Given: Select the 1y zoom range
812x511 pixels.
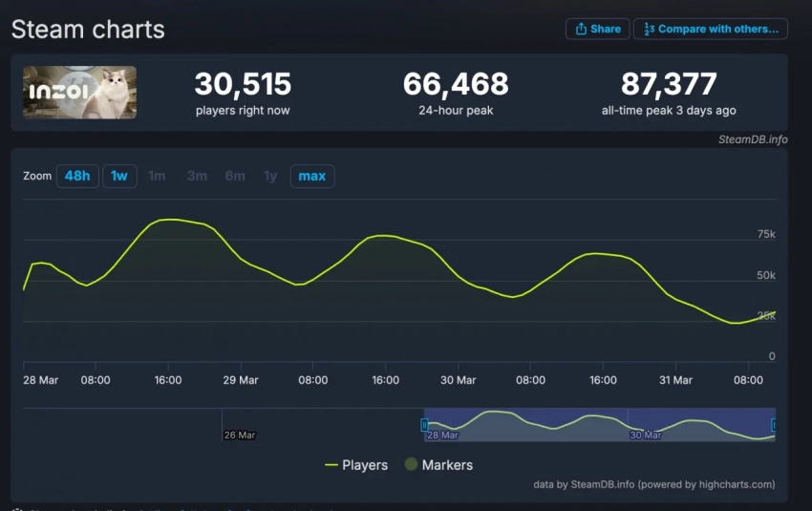Looking at the screenshot, I should [x=270, y=176].
